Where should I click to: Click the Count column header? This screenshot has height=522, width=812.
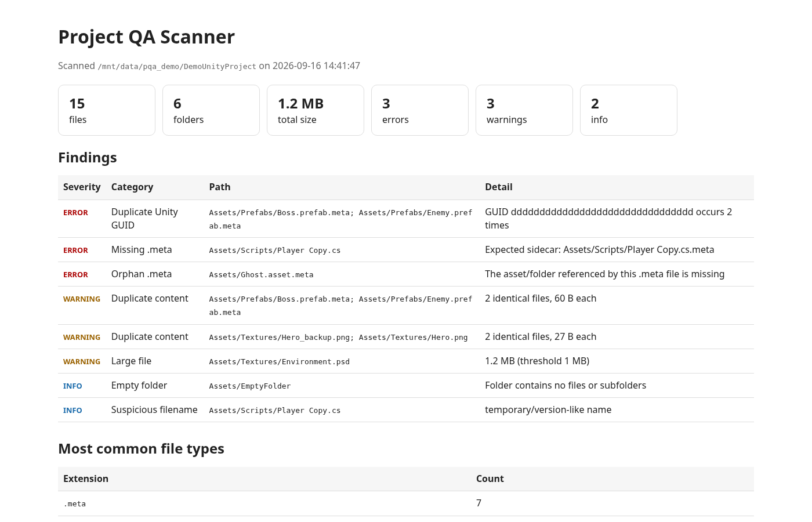pyautogui.click(x=490, y=478)
